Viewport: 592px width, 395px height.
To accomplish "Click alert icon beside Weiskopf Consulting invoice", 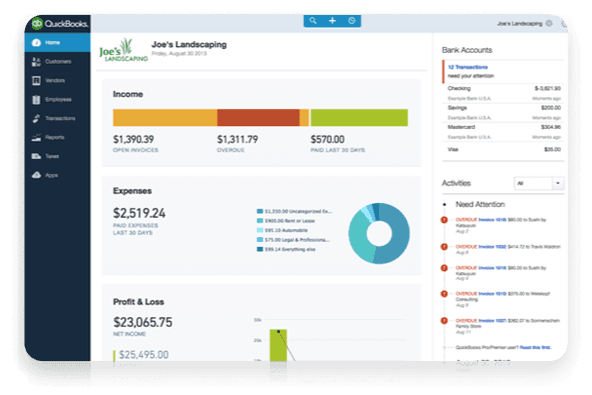I will [x=444, y=294].
